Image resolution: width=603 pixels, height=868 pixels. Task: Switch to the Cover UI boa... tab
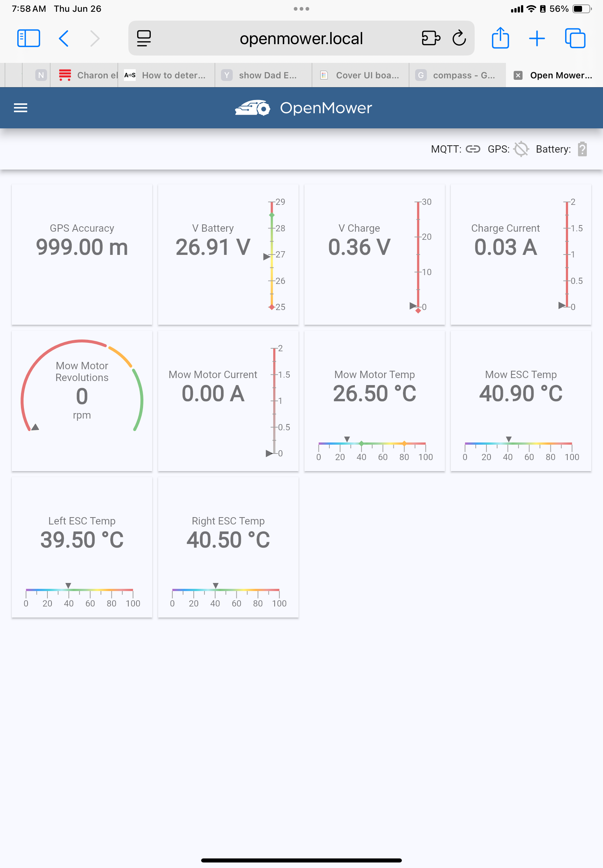click(x=360, y=75)
